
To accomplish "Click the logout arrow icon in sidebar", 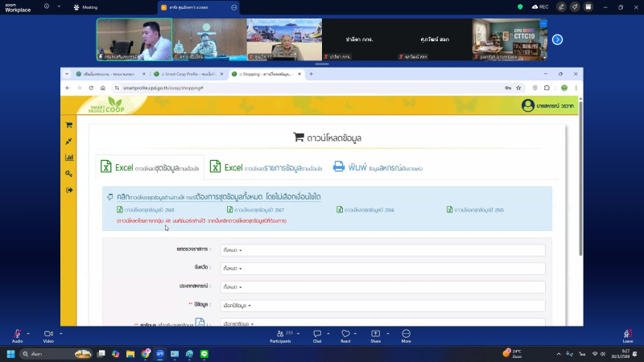I will pos(69,190).
